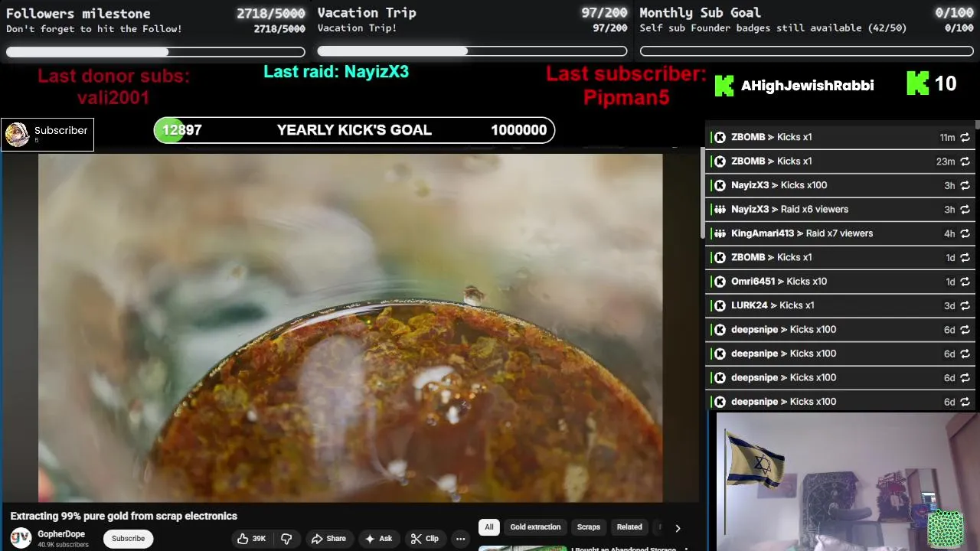The width and height of the screenshot is (980, 551).
Task: Like the video with 39K likes
Action: tap(251, 539)
